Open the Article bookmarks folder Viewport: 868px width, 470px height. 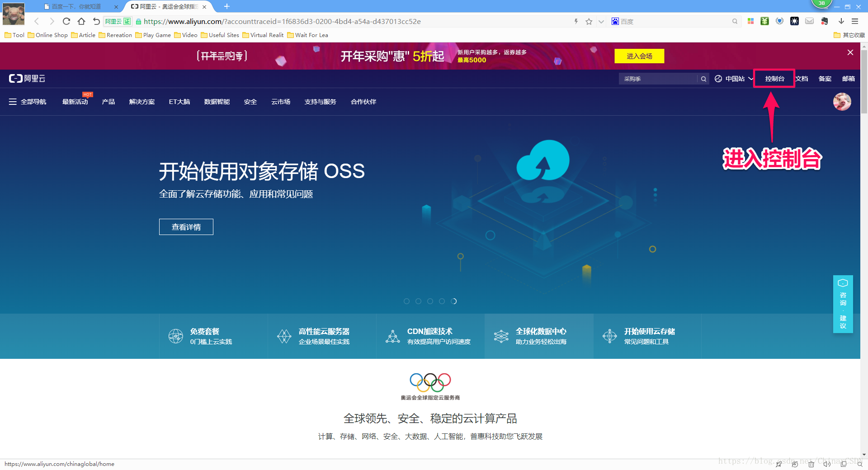[83, 35]
